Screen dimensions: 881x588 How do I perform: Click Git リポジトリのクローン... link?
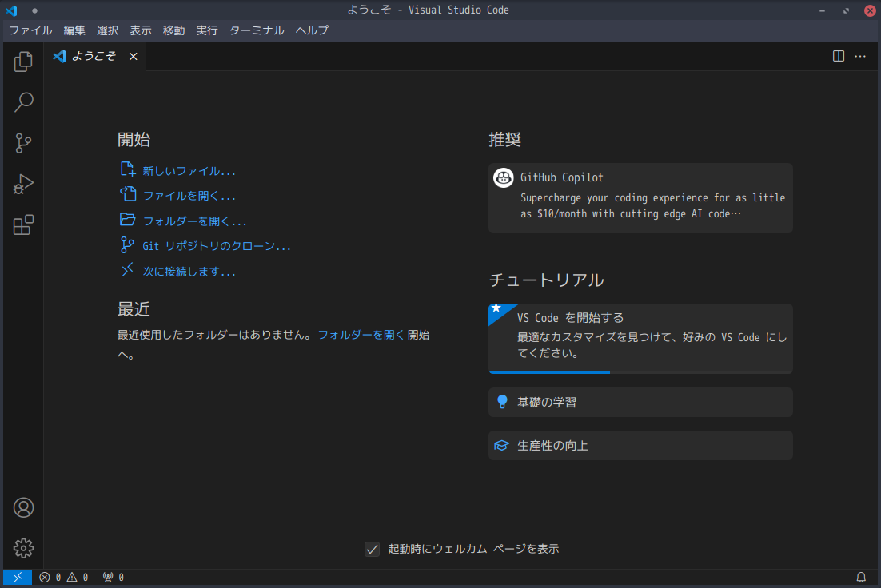pyautogui.click(x=217, y=246)
